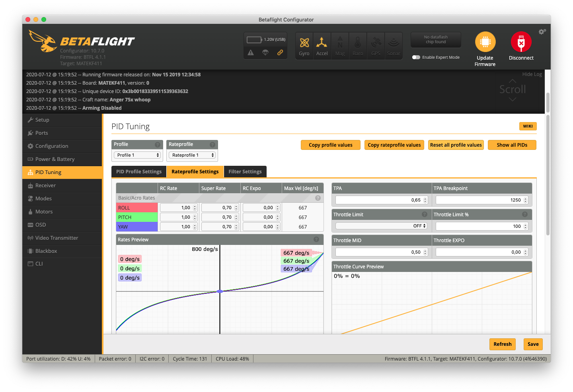Image resolution: width=573 pixels, height=392 pixels.
Task: Click the main panel vertical scrollbar
Action: 548,175
